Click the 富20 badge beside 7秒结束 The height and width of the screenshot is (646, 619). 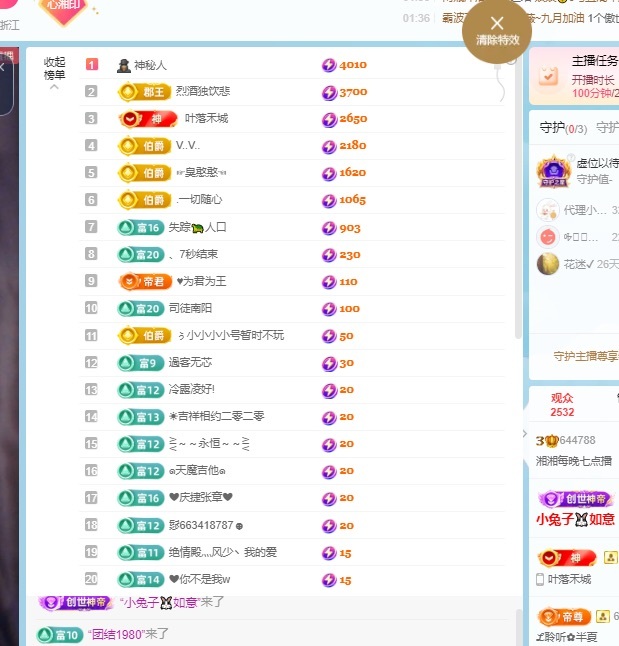pyautogui.click(x=141, y=255)
